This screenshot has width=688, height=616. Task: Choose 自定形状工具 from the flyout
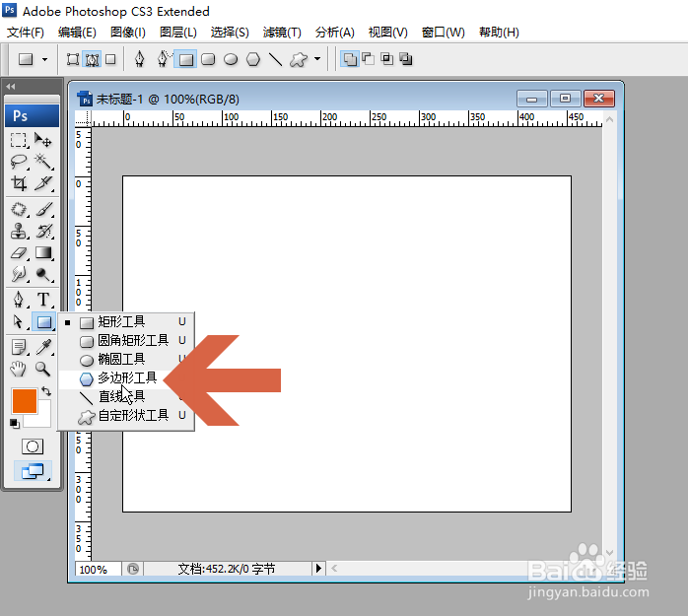126,416
